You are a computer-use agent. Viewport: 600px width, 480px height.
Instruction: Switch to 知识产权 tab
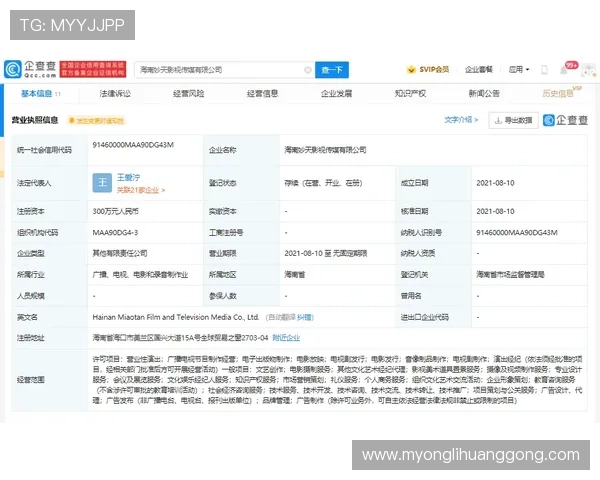pyautogui.click(x=410, y=94)
